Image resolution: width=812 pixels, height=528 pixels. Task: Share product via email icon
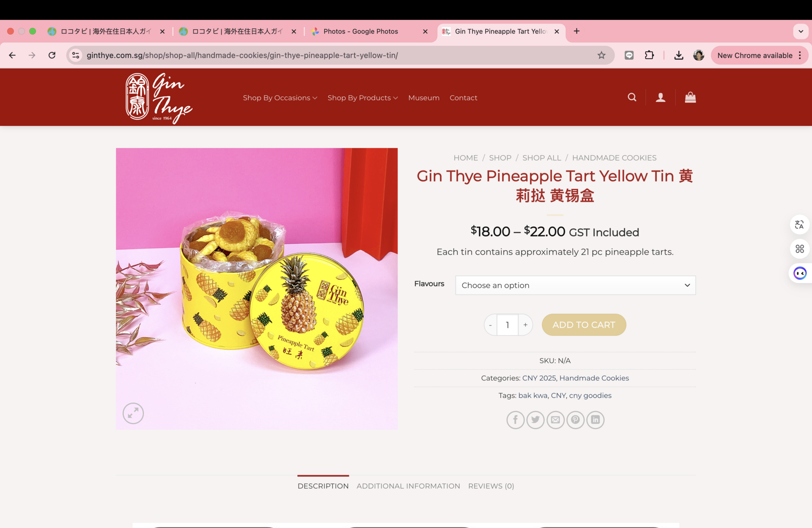(555, 420)
